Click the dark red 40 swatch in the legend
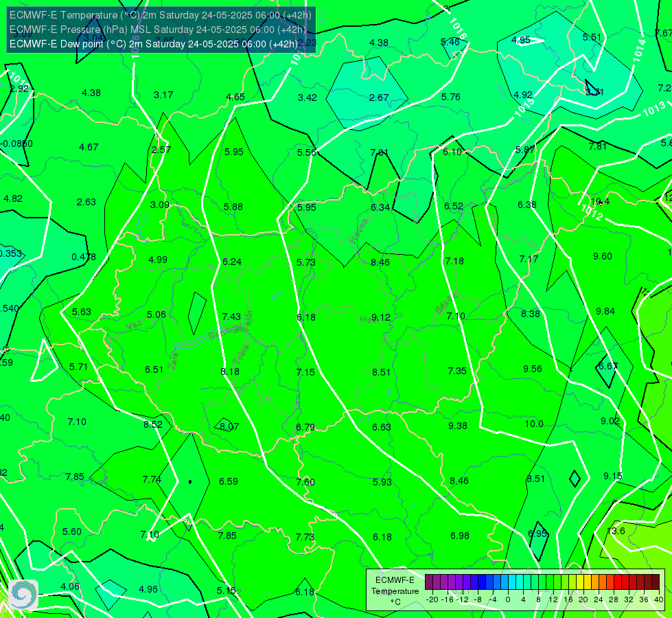This screenshot has width=672, height=618. coord(656,582)
